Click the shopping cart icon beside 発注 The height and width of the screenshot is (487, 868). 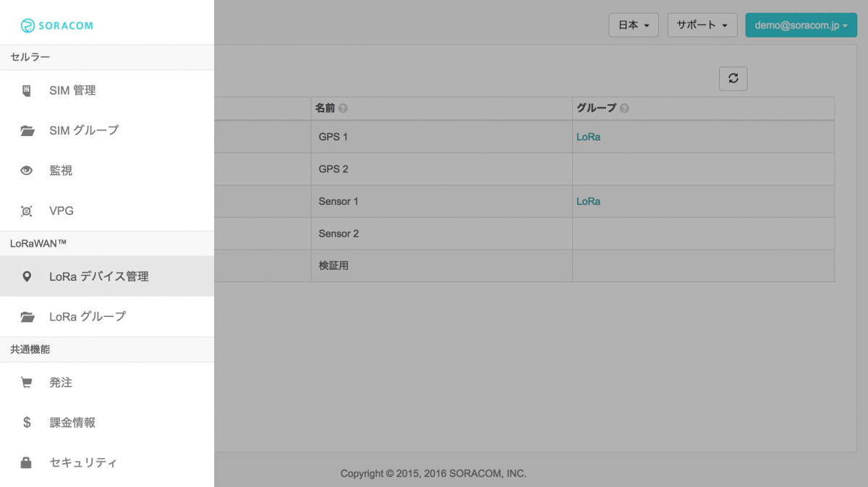27,383
